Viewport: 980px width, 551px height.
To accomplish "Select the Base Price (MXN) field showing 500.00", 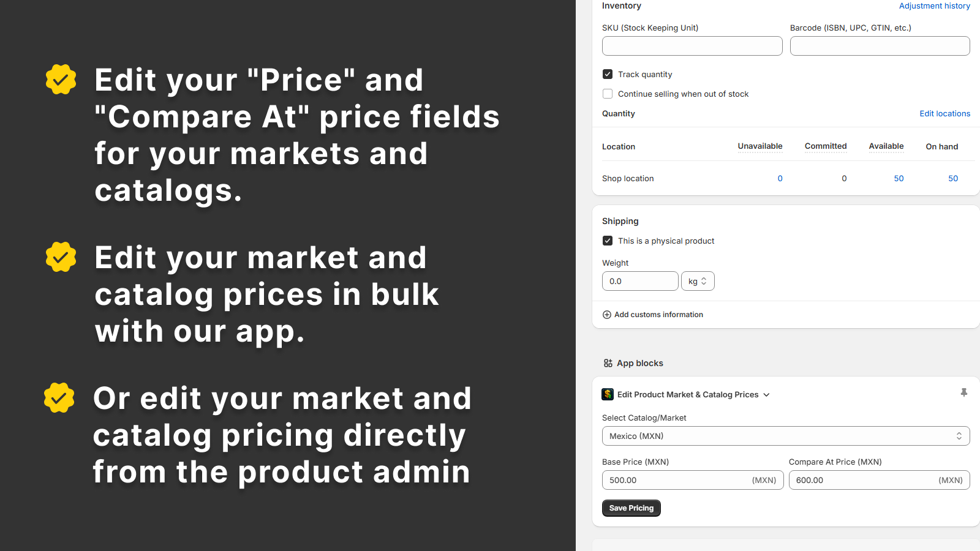I will [674, 480].
